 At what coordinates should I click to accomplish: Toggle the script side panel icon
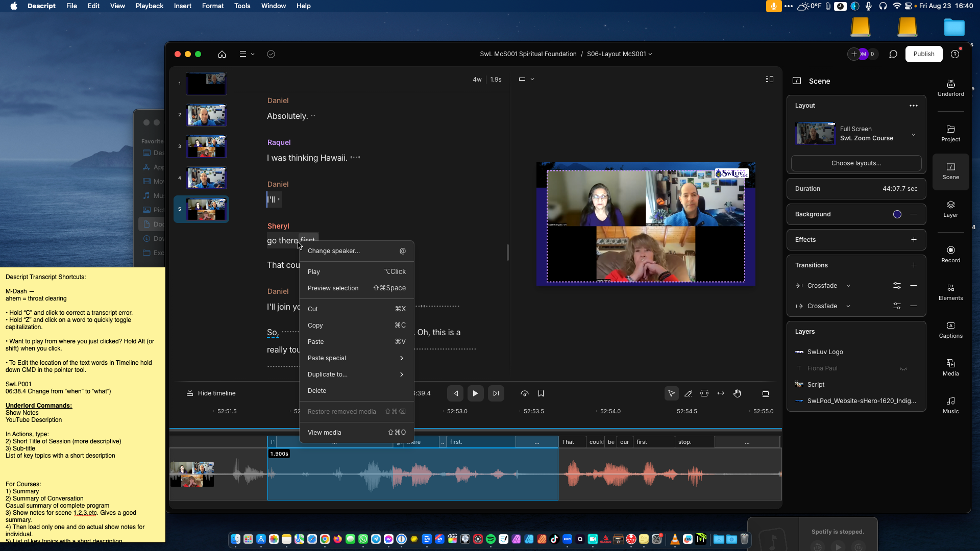click(770, 79)
